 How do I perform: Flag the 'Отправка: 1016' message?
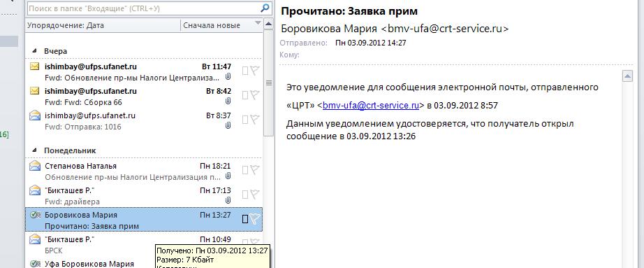click(255, 120)
